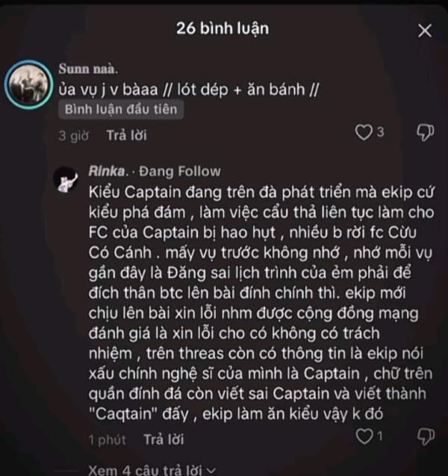
Task: Open the Sunn naà username link
Action: pyautogui.click(x=88, y=69)
